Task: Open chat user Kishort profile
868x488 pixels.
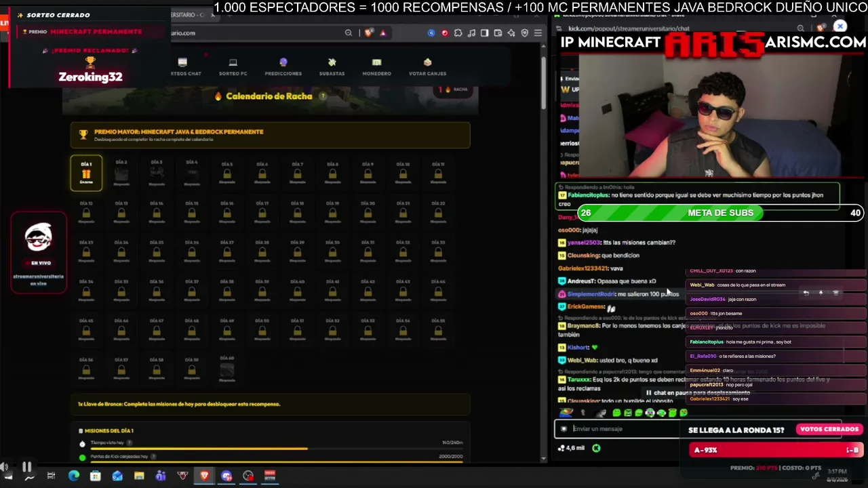Action: coord(578,347)
